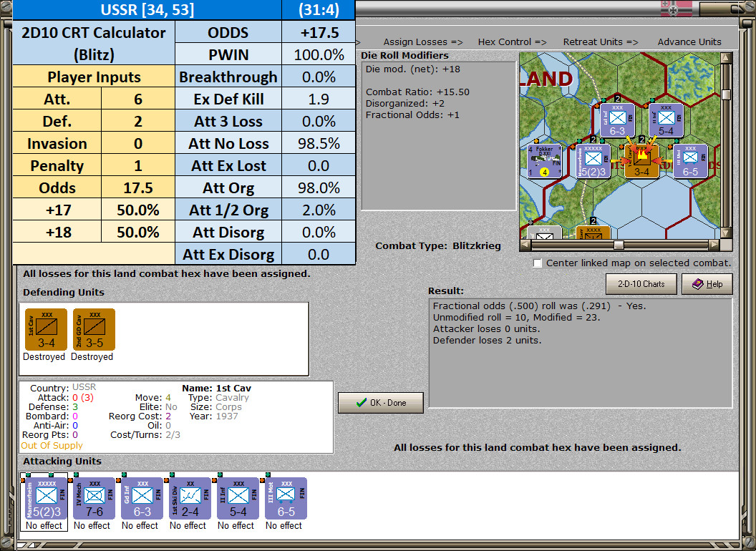Click the mini-map vertical scrollbar down arrow
The height and width of the screenshot is (551, 756).
pyautogui.click(x=726, y=233)
